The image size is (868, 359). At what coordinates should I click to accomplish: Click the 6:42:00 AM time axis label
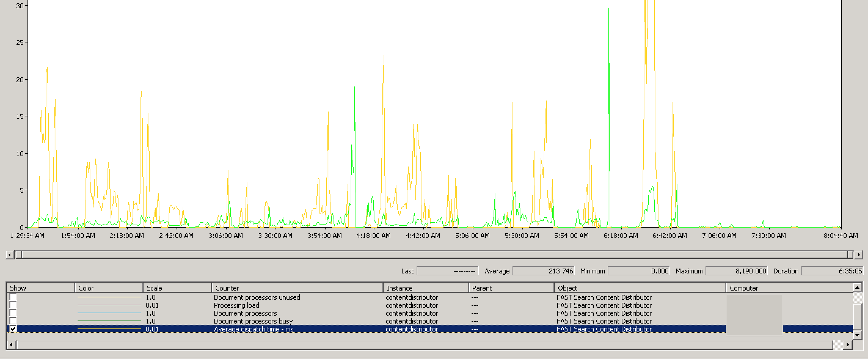click(x=669, y=236)
